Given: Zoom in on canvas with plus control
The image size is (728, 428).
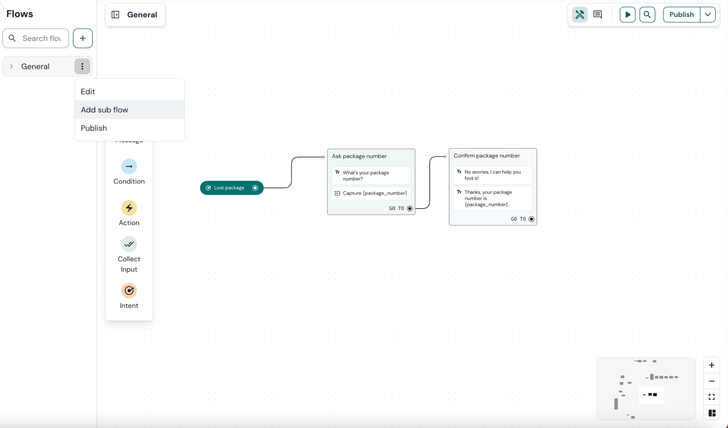Looking at the screenshot, I should point(712,365).
